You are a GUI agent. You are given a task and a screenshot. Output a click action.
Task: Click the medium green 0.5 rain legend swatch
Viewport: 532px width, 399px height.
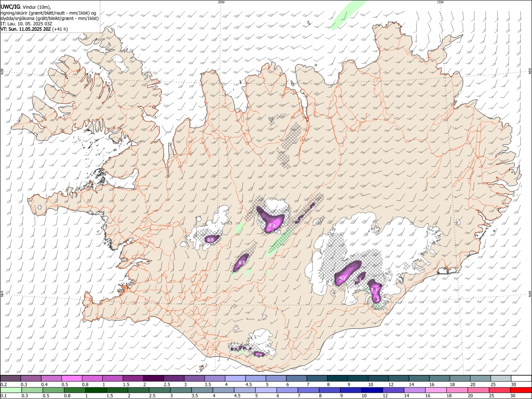click(x=53, y=390)
